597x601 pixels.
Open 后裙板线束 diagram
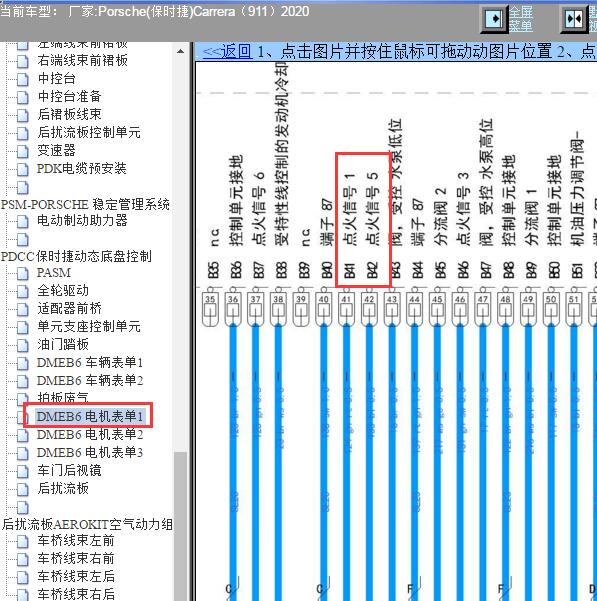[69, 114]
